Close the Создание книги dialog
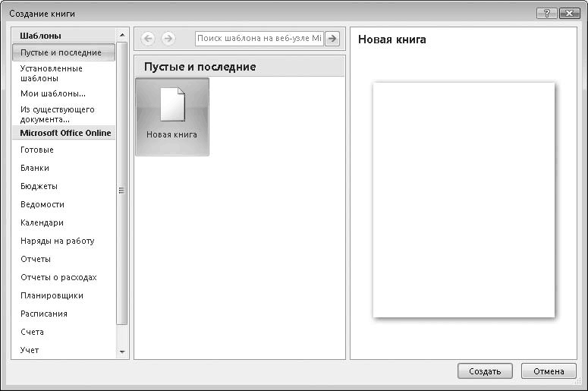The width and height of the screenshot is (588, 391). tap(568, 14)
